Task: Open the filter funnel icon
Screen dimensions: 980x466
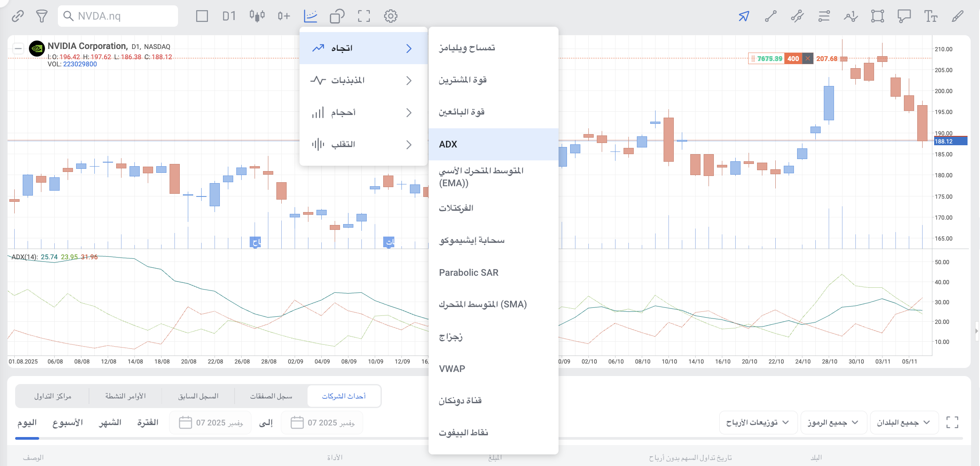Action: pyautogui.click(x=42, y=16)
